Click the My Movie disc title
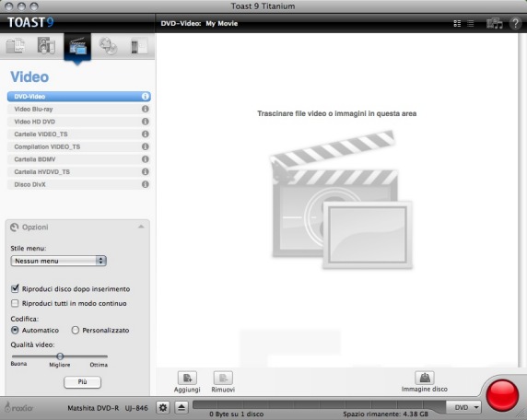The height and width of the screenshot is (420, 527). coord(222,24)
